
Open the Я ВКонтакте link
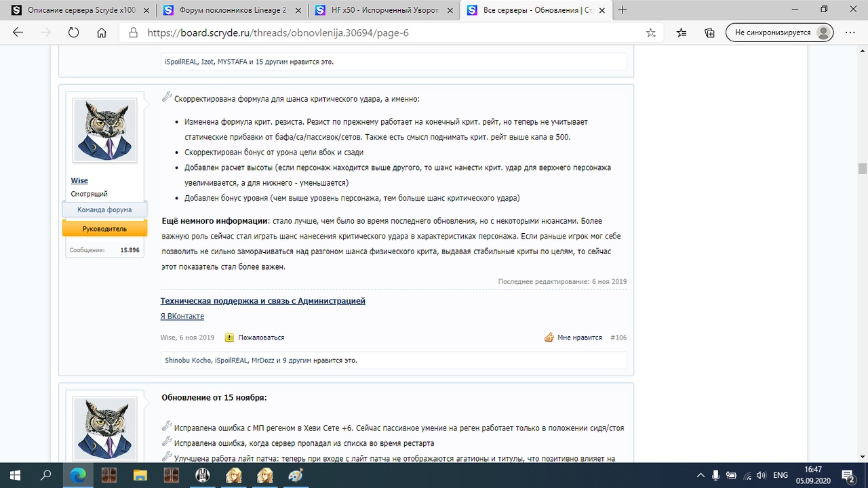[182, 317]
